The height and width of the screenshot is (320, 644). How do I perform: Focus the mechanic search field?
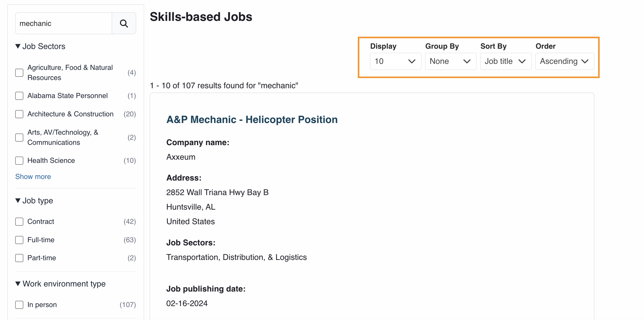point(64,23)
